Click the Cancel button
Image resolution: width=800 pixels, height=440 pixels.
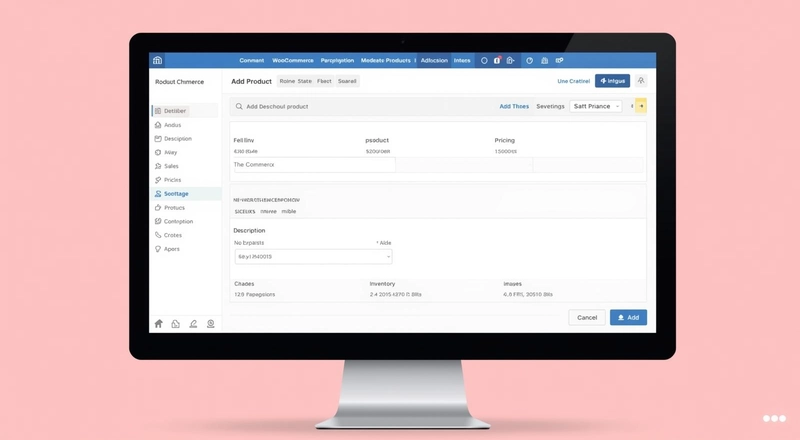pos(587,317)
